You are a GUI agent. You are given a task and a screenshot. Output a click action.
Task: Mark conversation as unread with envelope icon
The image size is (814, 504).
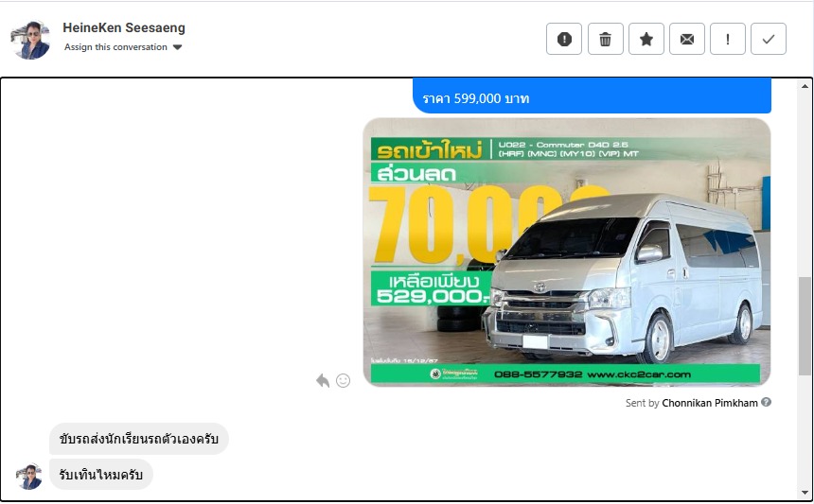pyautogui.click(x=687, y=39)
